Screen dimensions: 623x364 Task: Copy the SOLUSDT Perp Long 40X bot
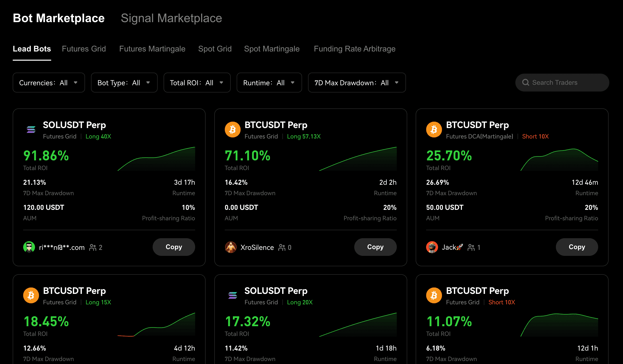(174, 247)
